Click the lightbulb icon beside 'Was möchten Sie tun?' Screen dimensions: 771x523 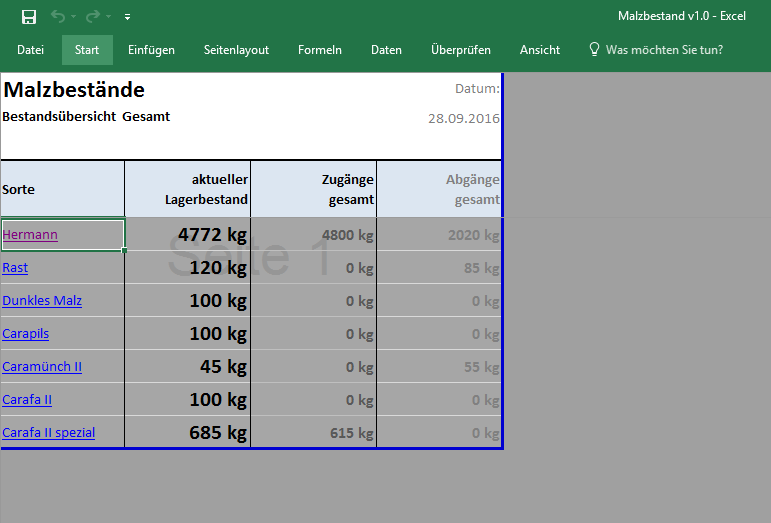tap(594, 50)
